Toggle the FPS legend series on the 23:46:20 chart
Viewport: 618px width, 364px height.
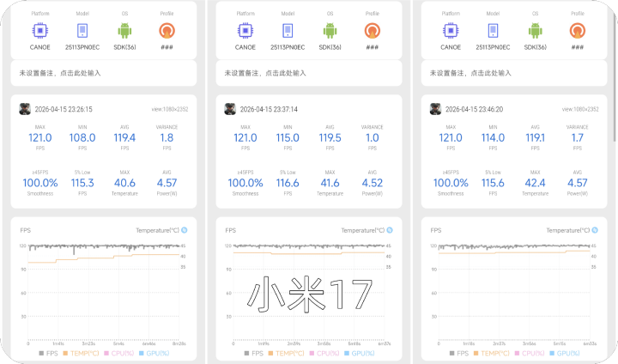point(459,354)
